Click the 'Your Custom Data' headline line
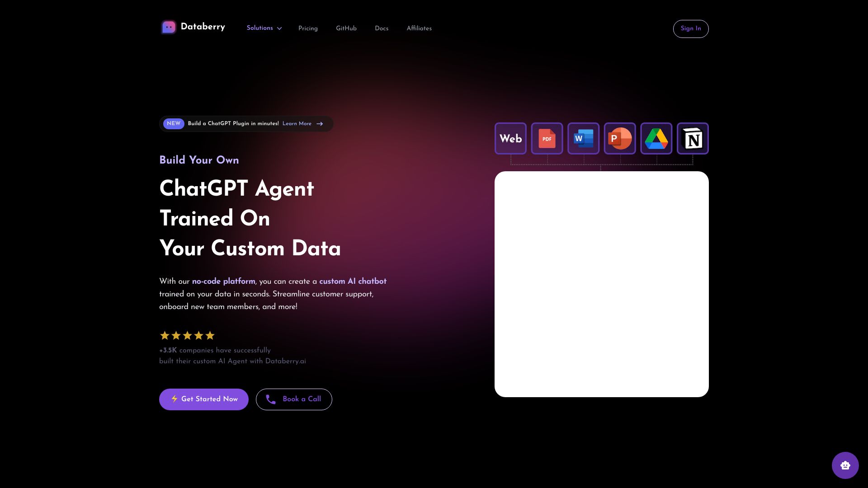This screenshot has width=868, height=488. pyautogui.click(x=250, y=248)
